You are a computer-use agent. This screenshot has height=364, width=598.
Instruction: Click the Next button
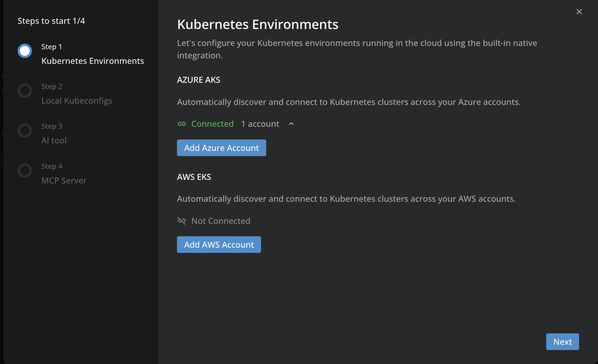562,342
